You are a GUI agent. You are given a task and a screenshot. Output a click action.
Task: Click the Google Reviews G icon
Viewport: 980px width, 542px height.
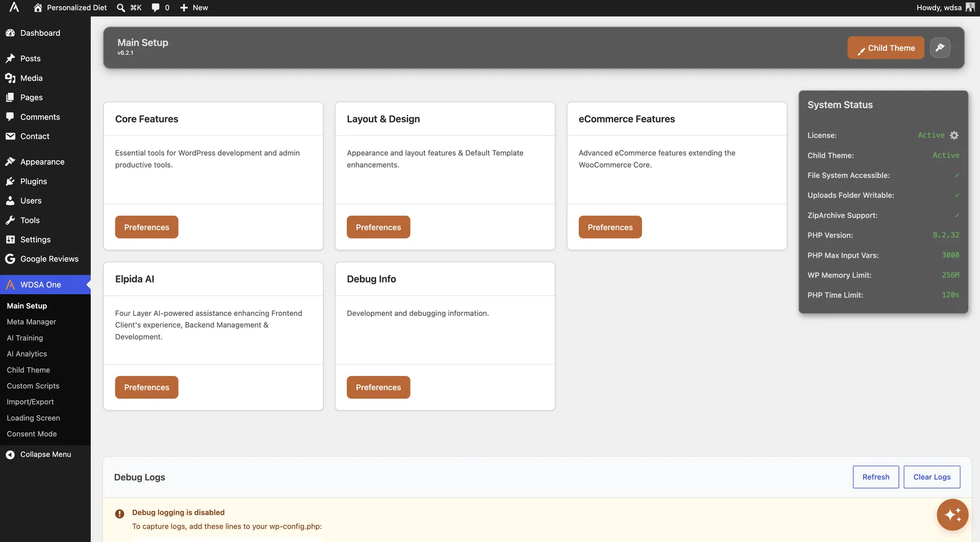[10, 259]
